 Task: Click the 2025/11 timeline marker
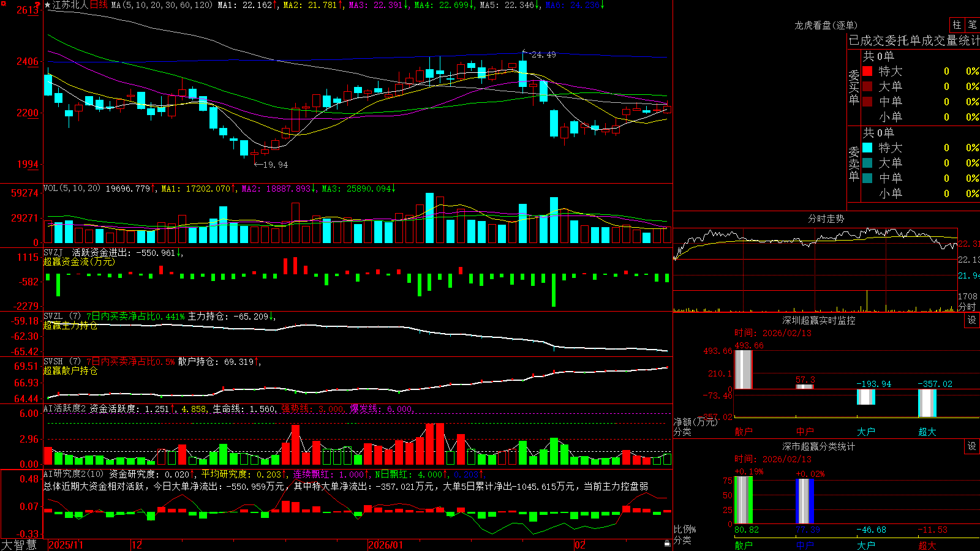click(x=66, y=545)
